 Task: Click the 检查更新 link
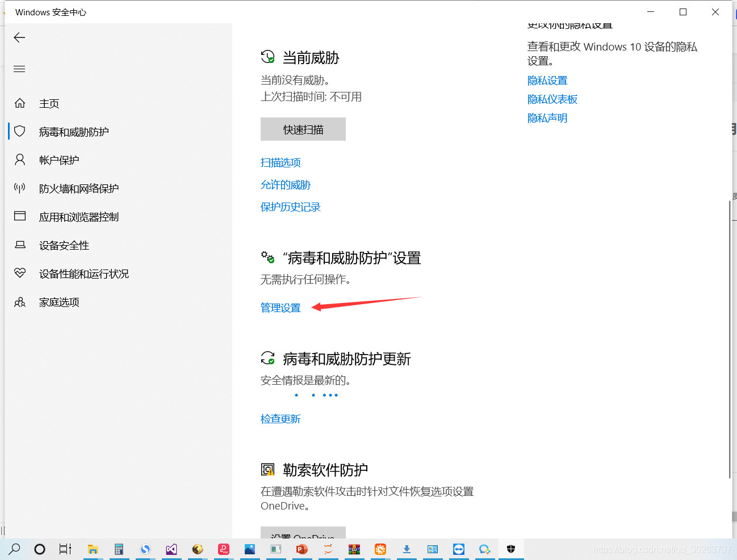click(x=280, y=419)
